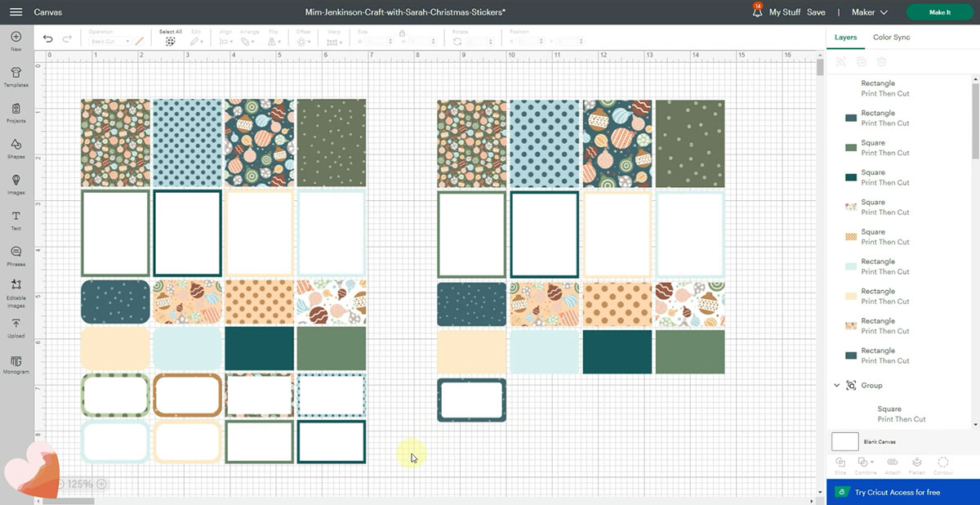Screen dimensions: 980x505
Task: Open the Monogram tool
Action: point(16,363)
